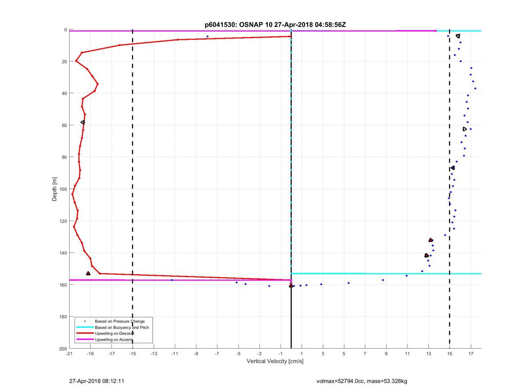Click the isolated blue dot near -8 cm/s at surface
Screen dimensions: 532x392
tap(207, 37)
